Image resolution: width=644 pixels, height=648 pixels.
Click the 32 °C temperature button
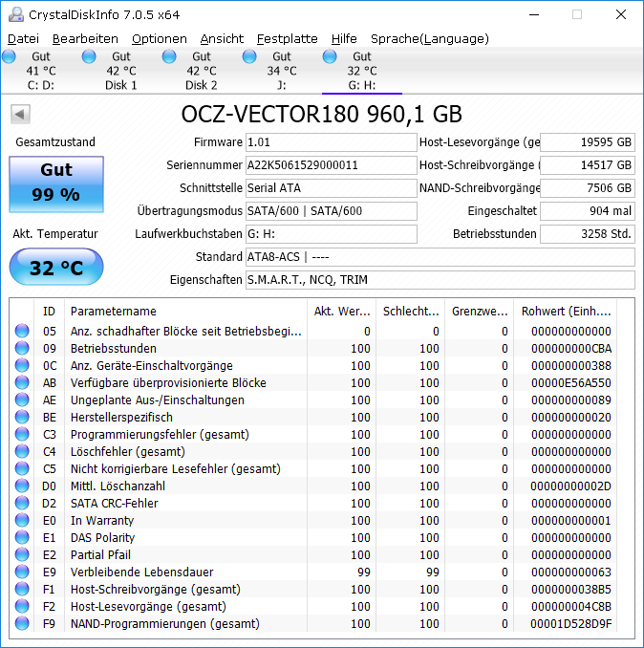[56, 267]
